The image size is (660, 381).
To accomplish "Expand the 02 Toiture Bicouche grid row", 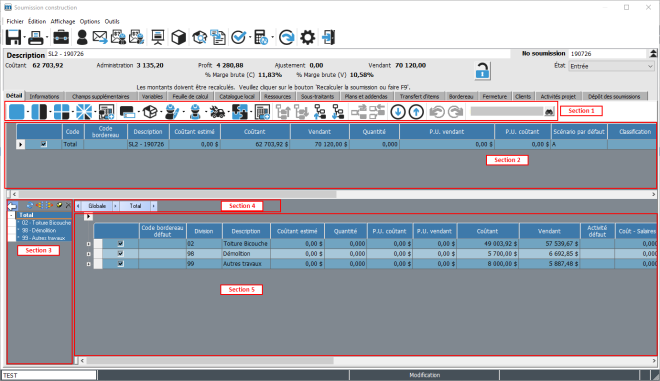I will tap(88, 244).
